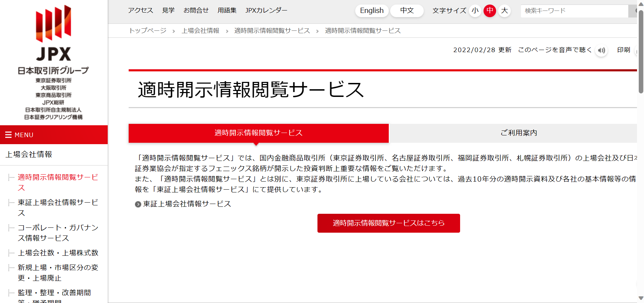
Task: Switch language to 中文
Action: tap(407, 10)
